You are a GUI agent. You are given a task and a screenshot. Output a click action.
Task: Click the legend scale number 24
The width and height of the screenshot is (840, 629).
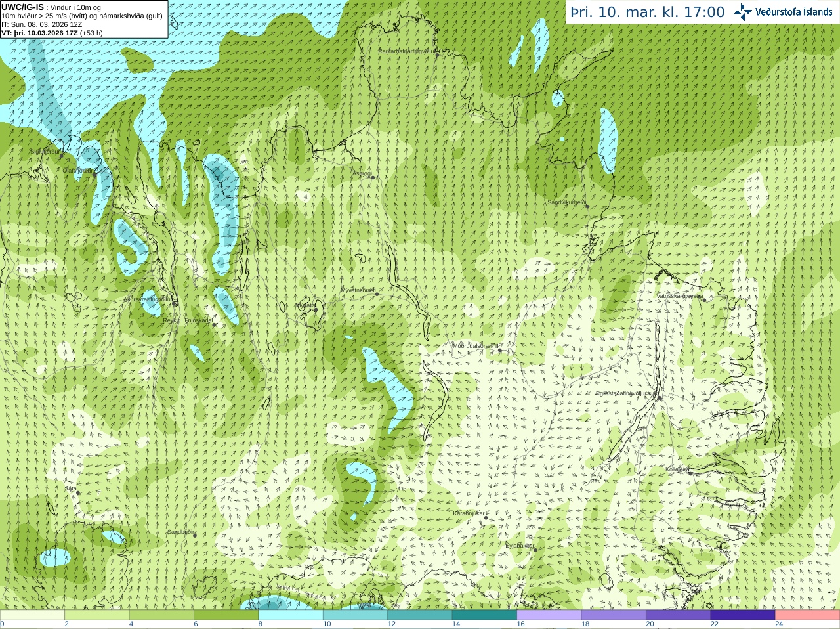[x=780, y=624]
